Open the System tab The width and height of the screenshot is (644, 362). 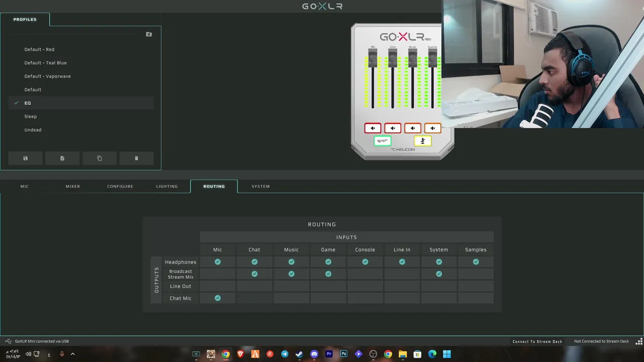coord(261,187)
